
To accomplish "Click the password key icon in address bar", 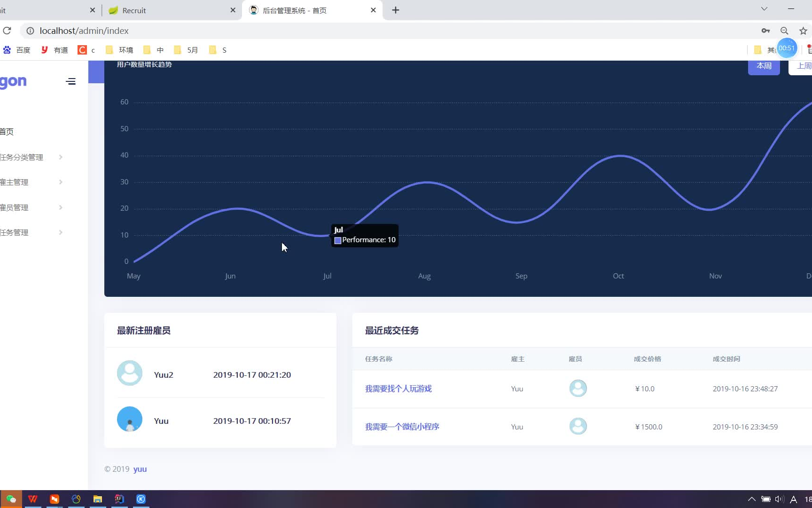I will pyautogui.click(x=765, y=31).
